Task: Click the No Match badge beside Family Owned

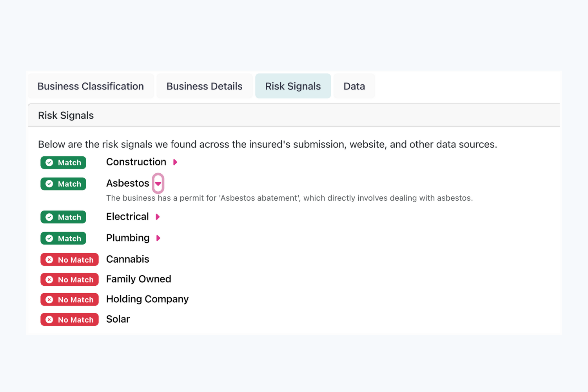Action: (69, 279)
